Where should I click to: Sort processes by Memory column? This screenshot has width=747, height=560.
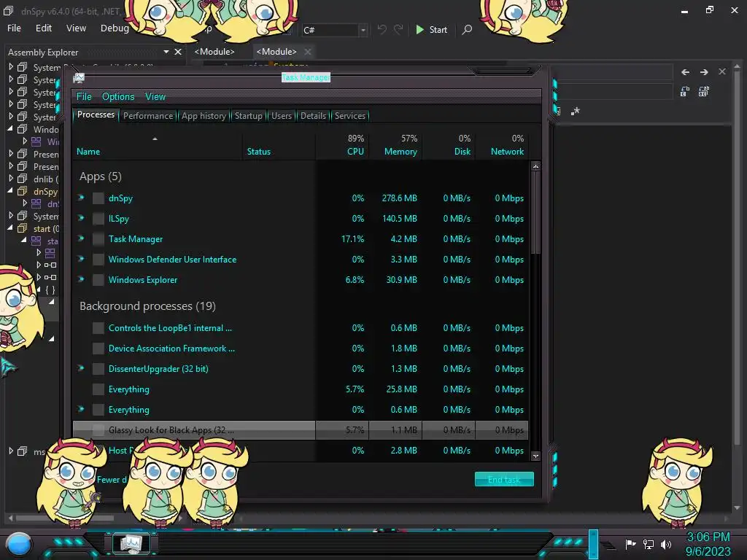[x=395, y=145]
